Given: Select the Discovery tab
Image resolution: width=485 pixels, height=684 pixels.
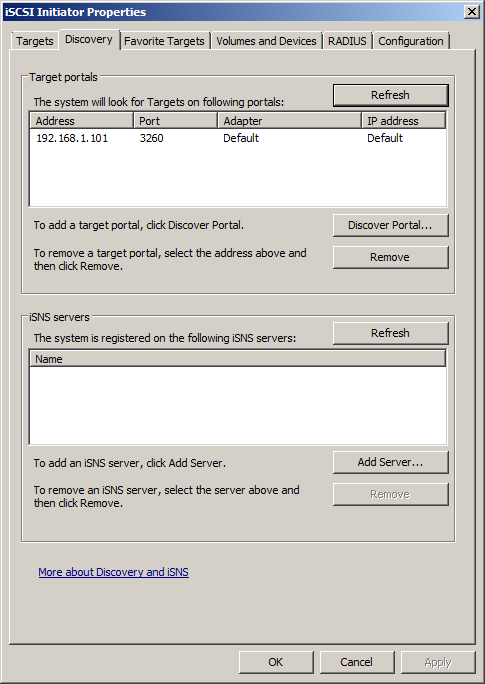Looking at the screenshot, I should click(89, 39).
